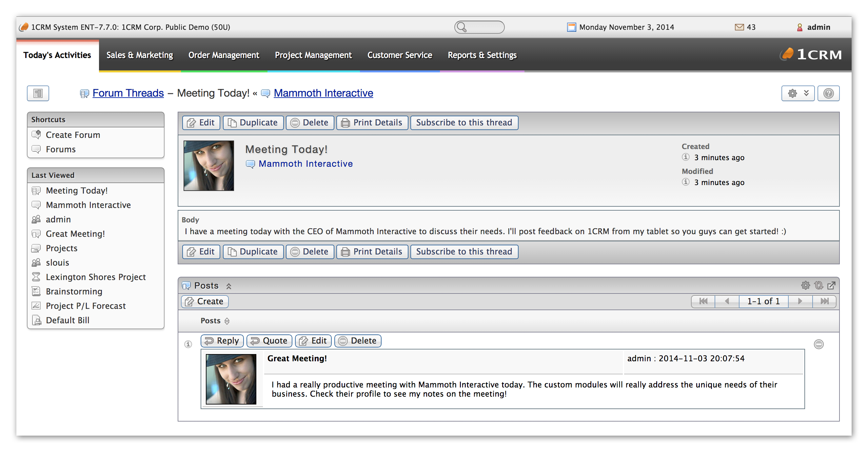Viewport: 868px width, 452px height.
Task: Click remove circle icon right of post
Action: coord(819,344)
